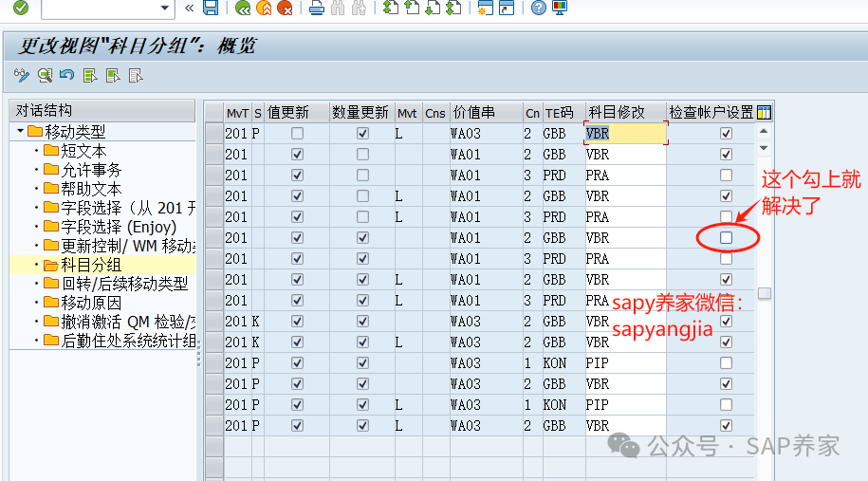Image resolution: width=868 pixels, height=481 pixels.
Task: Click the WA03 cell in highlighted VBR row
Action: point(486,134)
